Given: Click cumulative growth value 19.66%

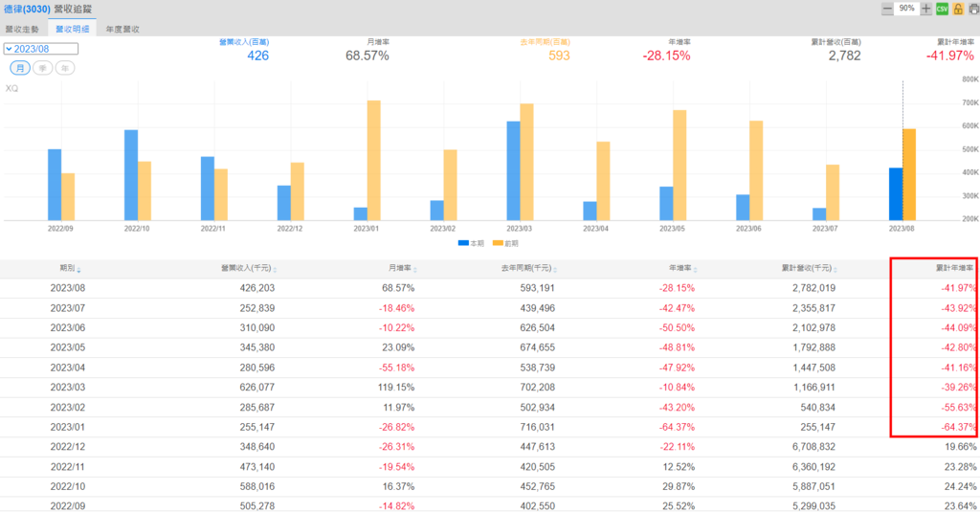Looking at the screenshot, I should coord(960,447).
